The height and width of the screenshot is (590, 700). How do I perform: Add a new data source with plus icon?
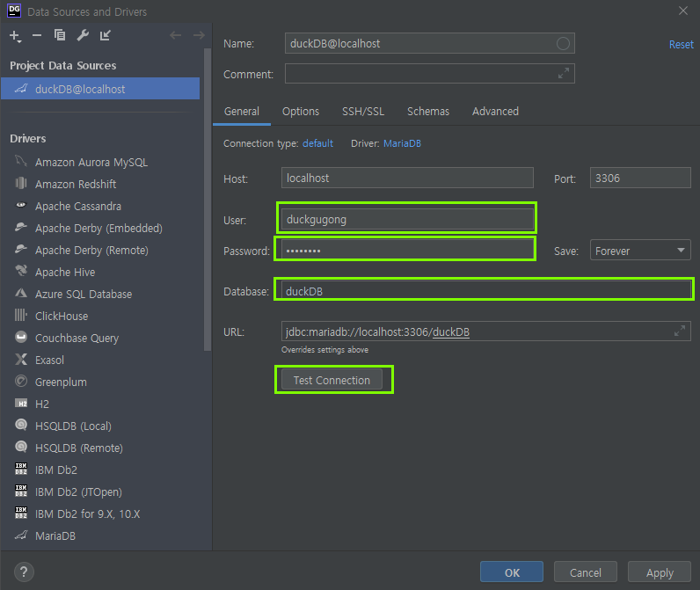(x=15, y=36)
